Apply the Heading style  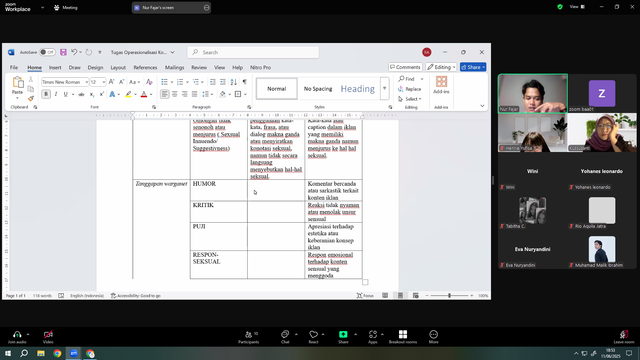358,89
